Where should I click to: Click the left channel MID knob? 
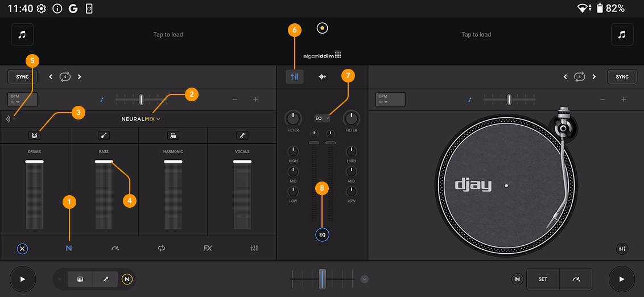293,171
